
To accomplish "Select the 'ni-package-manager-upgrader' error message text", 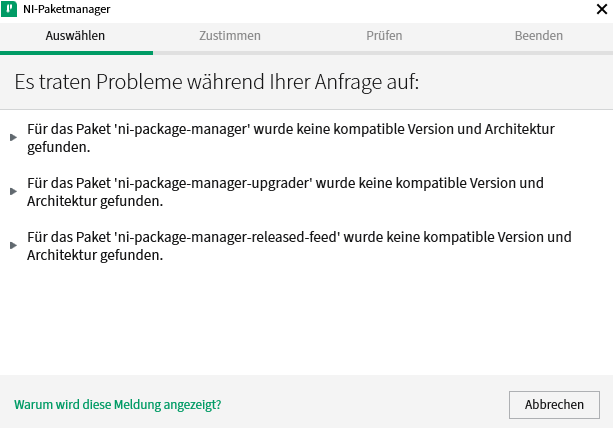I will click(x=285, y=192).
